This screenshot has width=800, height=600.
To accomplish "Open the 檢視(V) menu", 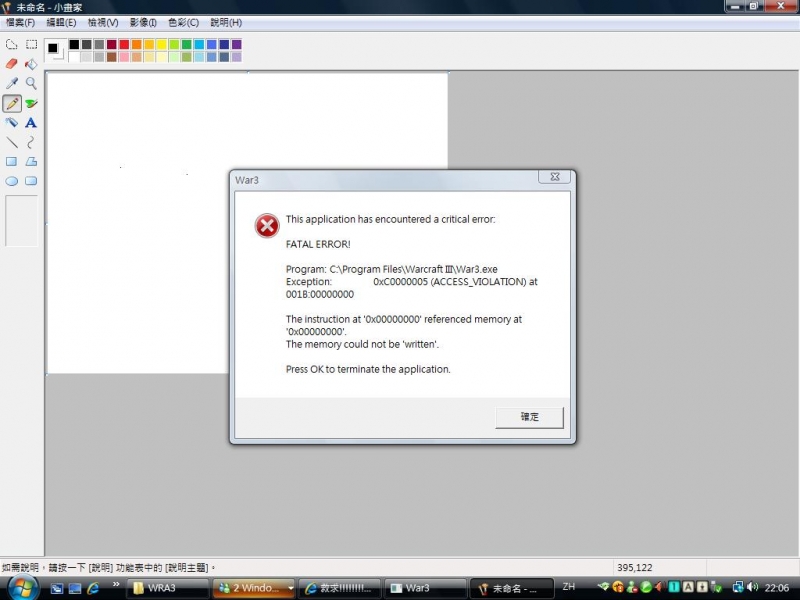I will 103,22.
